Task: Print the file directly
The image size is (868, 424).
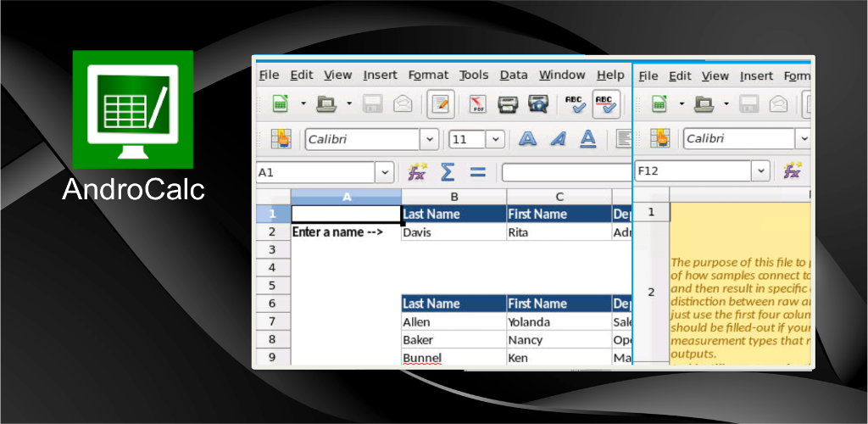Action: pyautogui.click(x=507, y=103)
